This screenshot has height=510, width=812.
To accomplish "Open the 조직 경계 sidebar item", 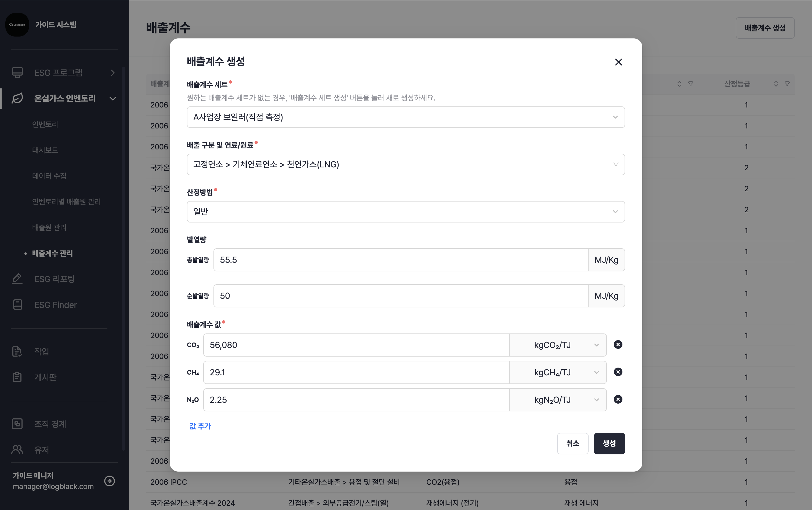I will pyautogui.click(x=50, y=424).
